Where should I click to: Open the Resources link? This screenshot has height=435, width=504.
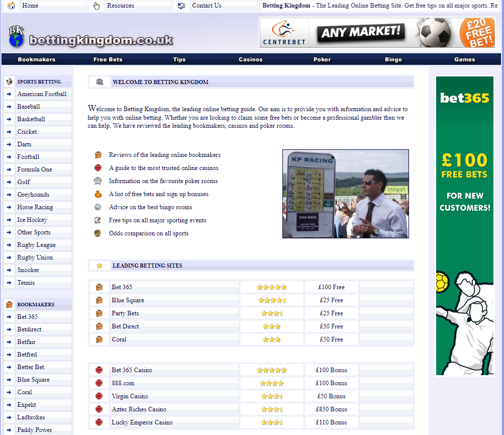tap(121, 6)
